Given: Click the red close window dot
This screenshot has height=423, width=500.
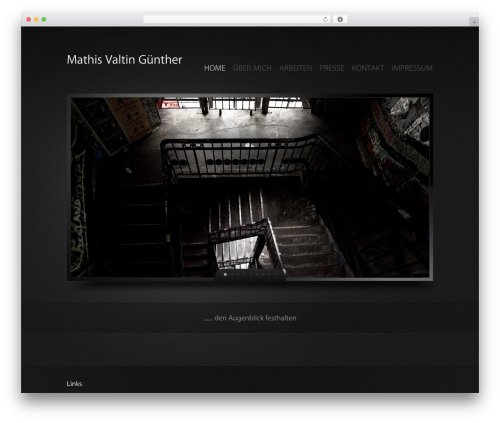Looking at the screenshot, I should [29, 19].
